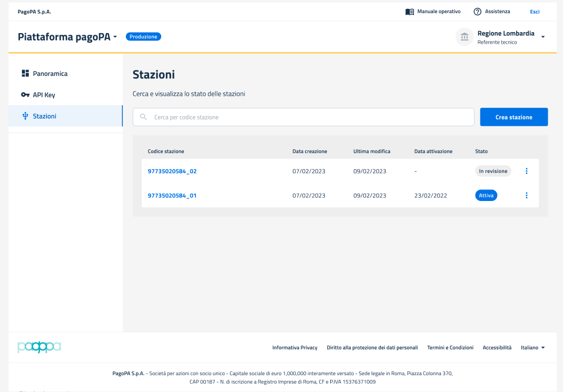
Task: Open actions menu for station 97735020584_01
Action: pos(527,195)
